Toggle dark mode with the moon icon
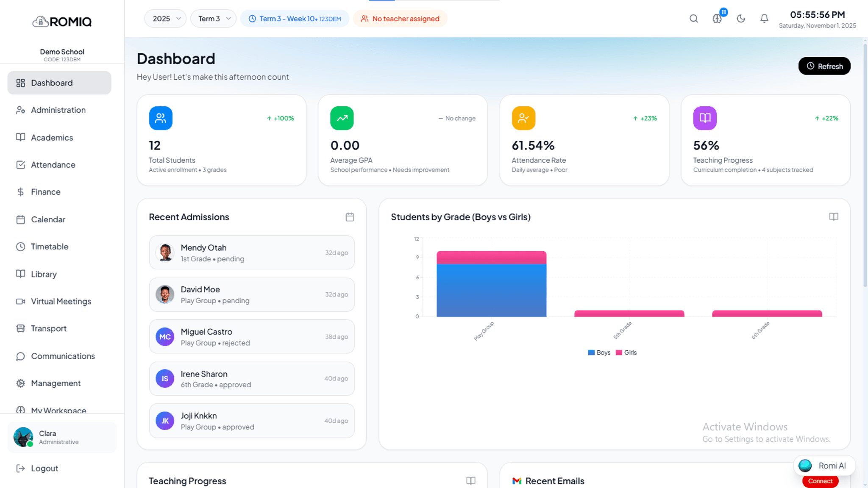Viewport: 868px width, 488px height. point(740,18)
